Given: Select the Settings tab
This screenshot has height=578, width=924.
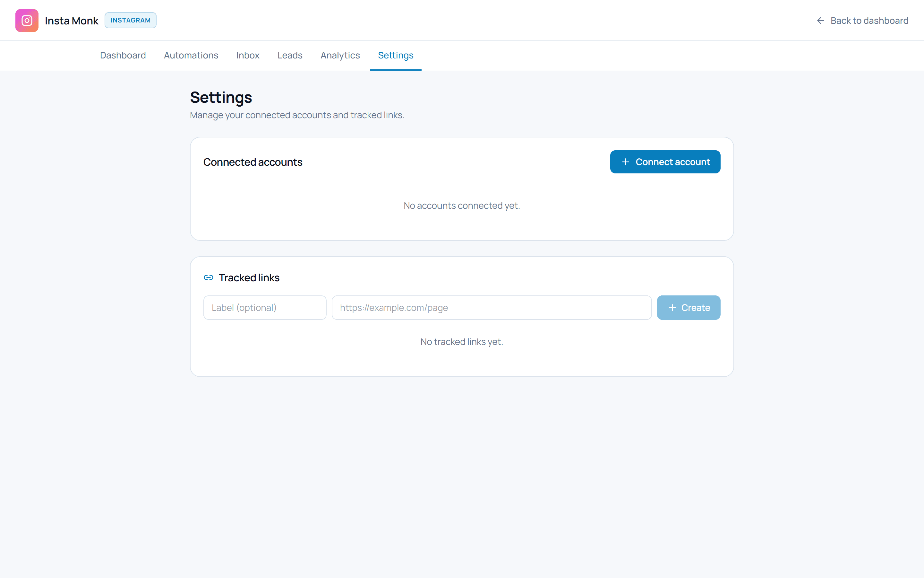Looking at the screenshot, I should (x=396, y=56).
